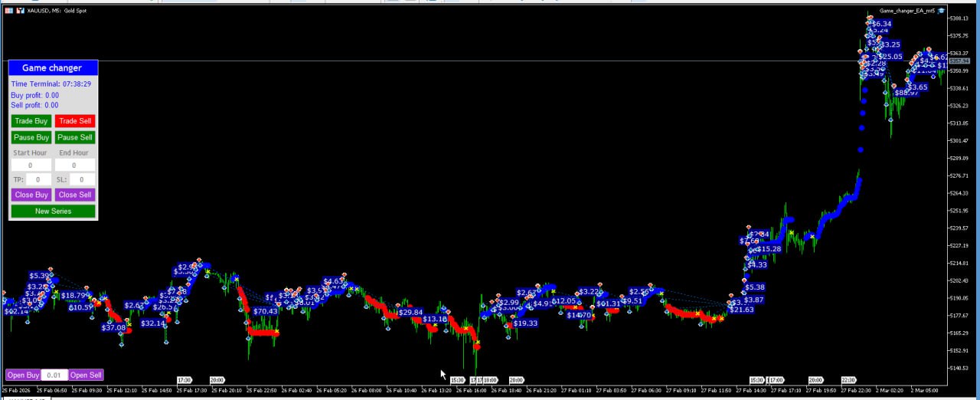Start a New Series
This screenshot has width=980, height=400.
pyautogui.click(x=54, y=211)
